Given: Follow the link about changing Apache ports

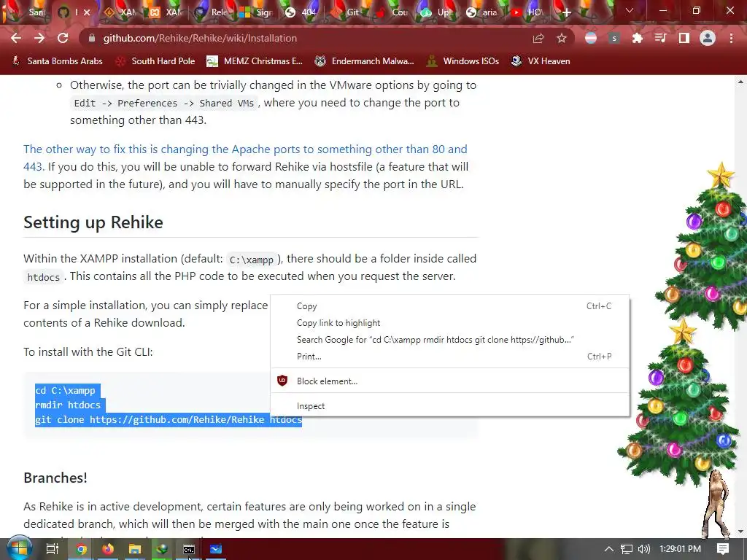Looking at the screenshot, I should pos(245,157).
